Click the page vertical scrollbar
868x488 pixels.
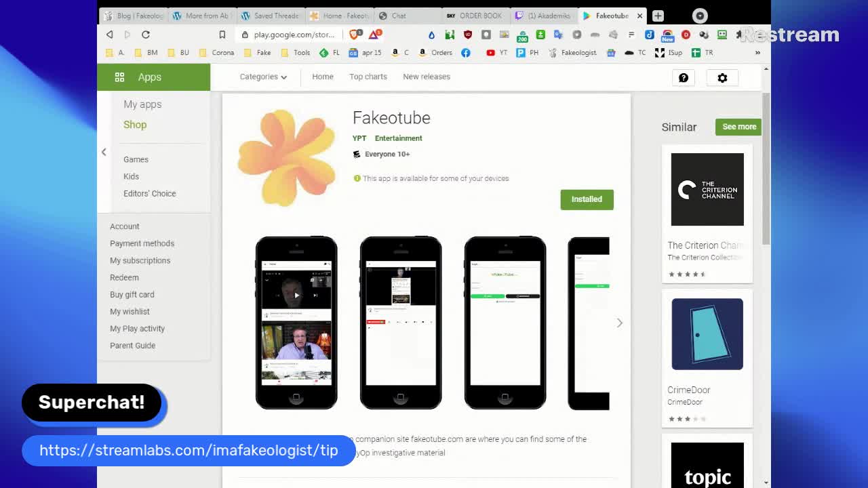pyautogui.click(x=766, y=169)
